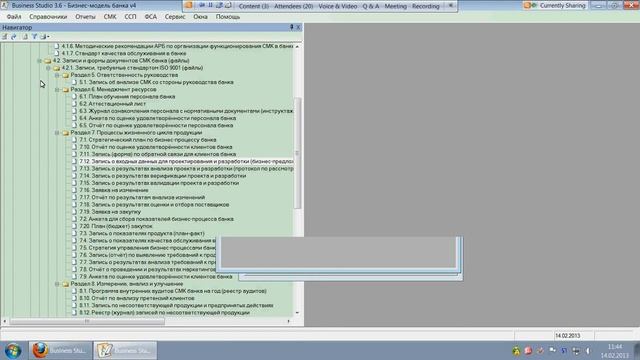Toggle the Navigator panel pin (auto-hide)
This screenshot has width=640, height=360.
pyautogui.click(x=291, y=27)
